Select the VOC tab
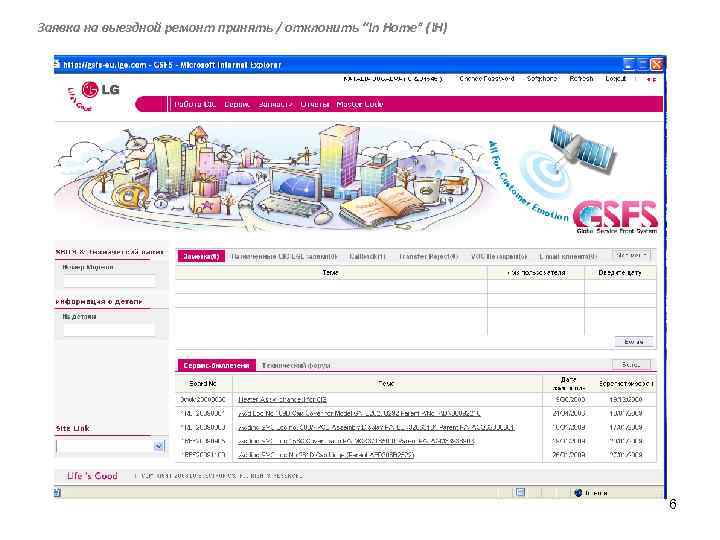This screenshot has width=720, height=540. [x=499, y=256]
